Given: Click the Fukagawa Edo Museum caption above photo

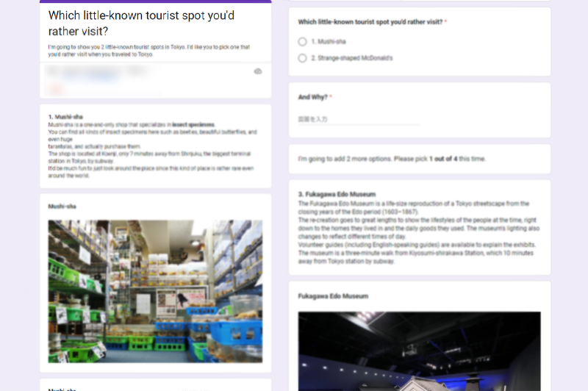Looking at the screenshot, I should click(333, 296).
